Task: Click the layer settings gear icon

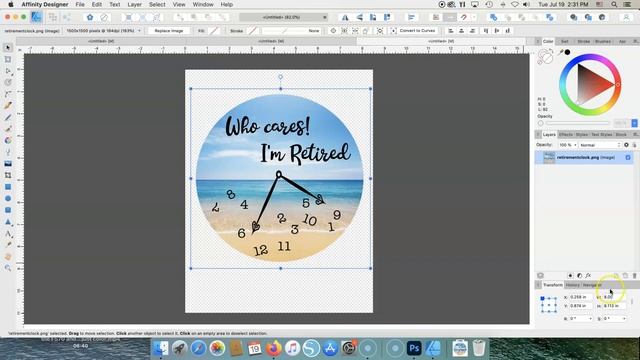Action: 626,145
